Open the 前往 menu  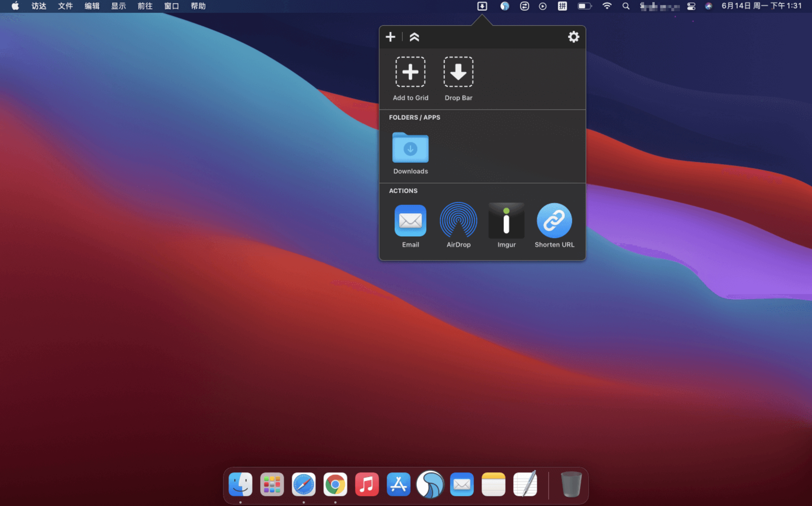tap(145, 6)
